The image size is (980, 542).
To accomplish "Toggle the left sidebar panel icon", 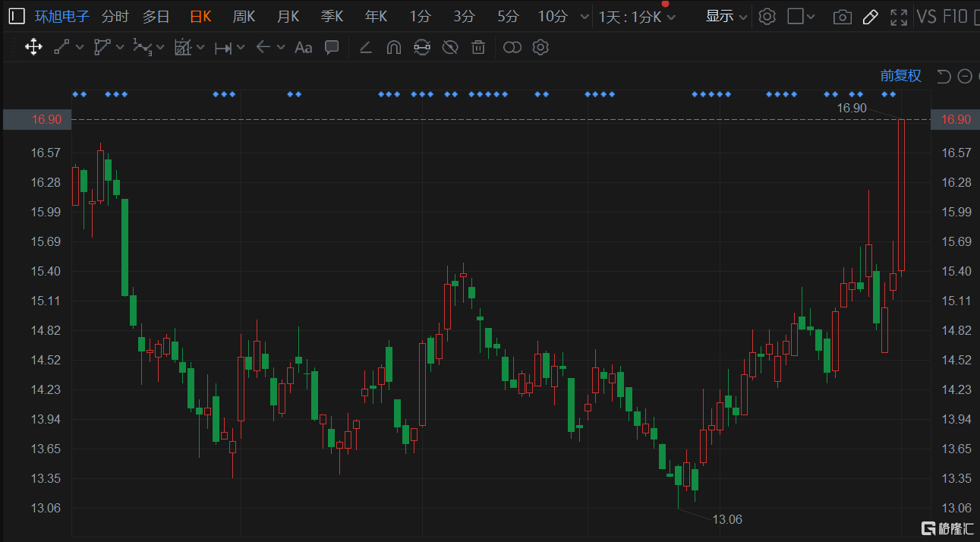I will [x=17, y=16].
